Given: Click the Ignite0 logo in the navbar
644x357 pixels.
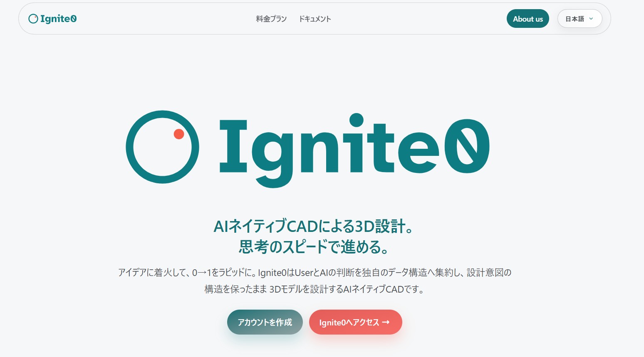Looking at the screenshot, I should tap(52, 19).
